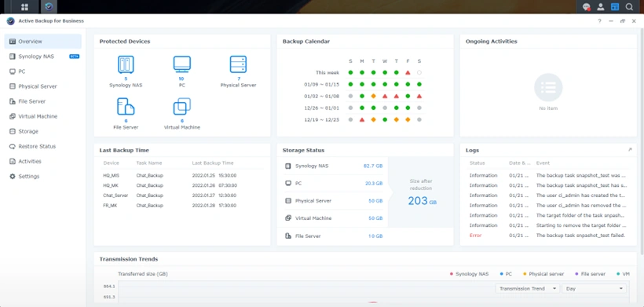The width and height of the screenshot is (644, 307).
Task: Open the Day interval dropdown
Action: [x=595, y=288]
